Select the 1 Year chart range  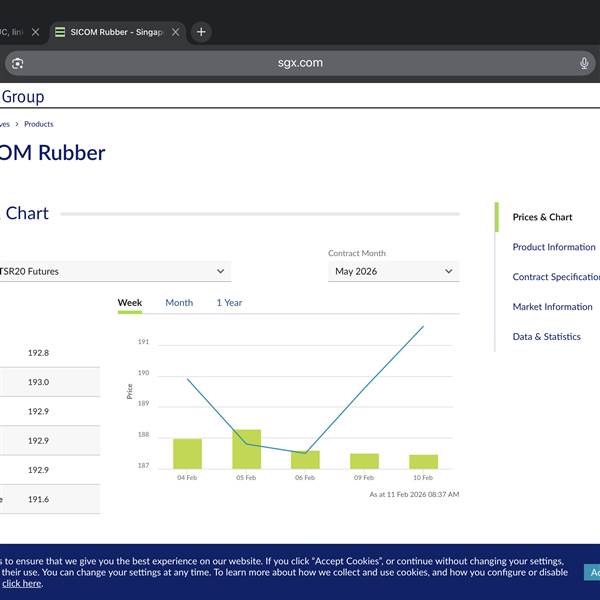[x=229, y=303]
